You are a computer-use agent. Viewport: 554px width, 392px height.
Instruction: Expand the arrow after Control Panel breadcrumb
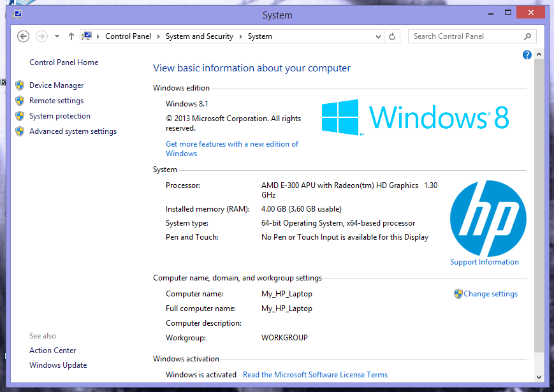point(158,36)
